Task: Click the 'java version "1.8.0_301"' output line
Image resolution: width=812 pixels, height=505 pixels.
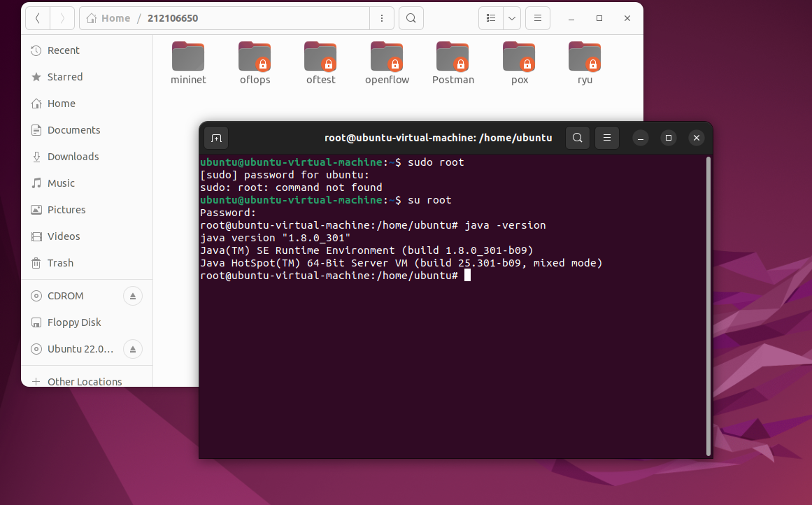Action: pos(275,238)
